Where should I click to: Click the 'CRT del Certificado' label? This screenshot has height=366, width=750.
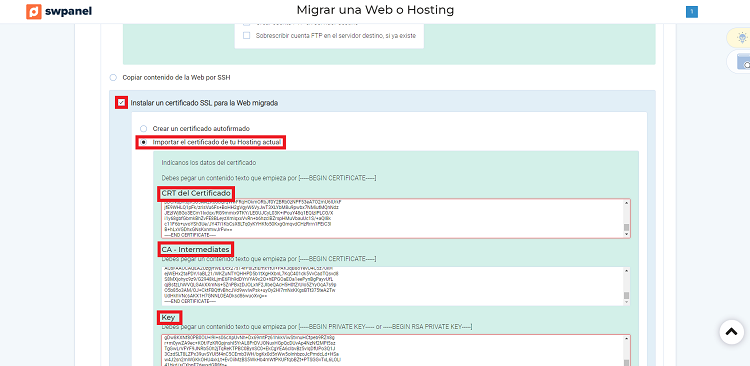[196, 193]
